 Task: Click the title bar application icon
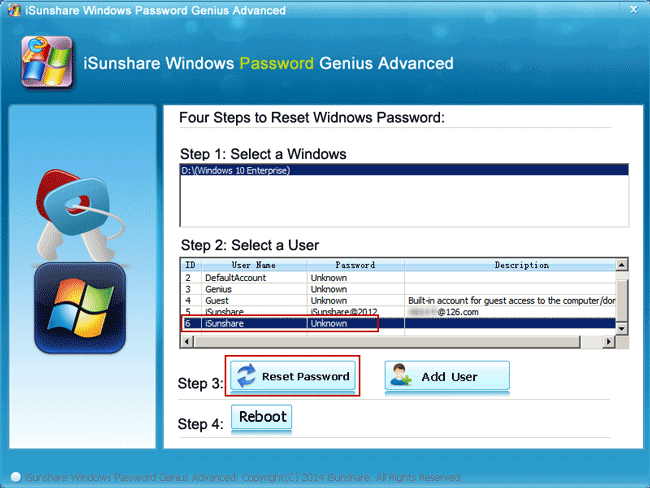coord(14,10)
